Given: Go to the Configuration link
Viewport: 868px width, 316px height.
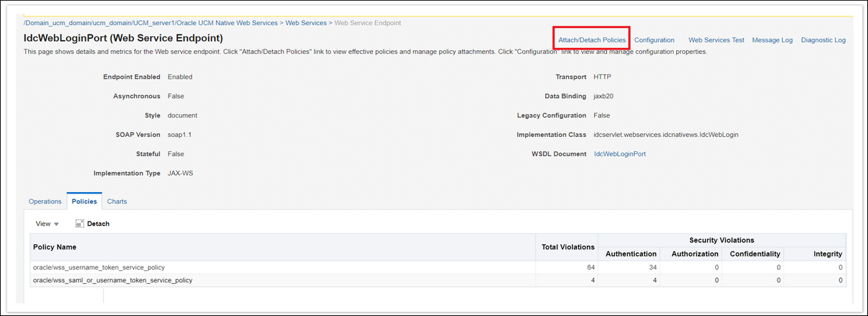Looking at the screenshot, I should pyautogui.click(x=654, y=40).
